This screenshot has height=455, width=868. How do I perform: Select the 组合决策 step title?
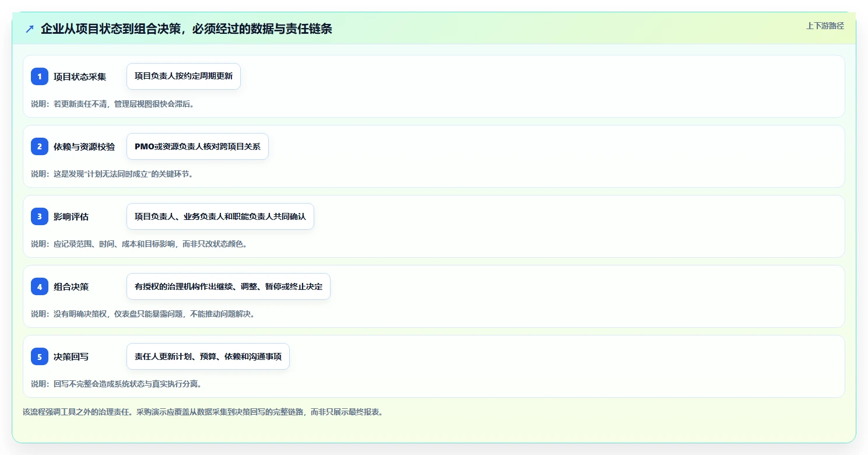pos(71,286)
